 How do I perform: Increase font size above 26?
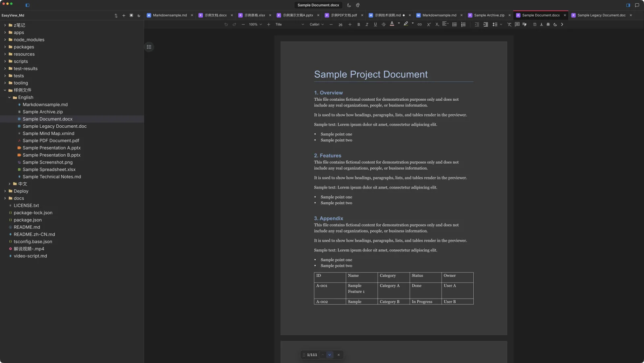pos(350,25)
